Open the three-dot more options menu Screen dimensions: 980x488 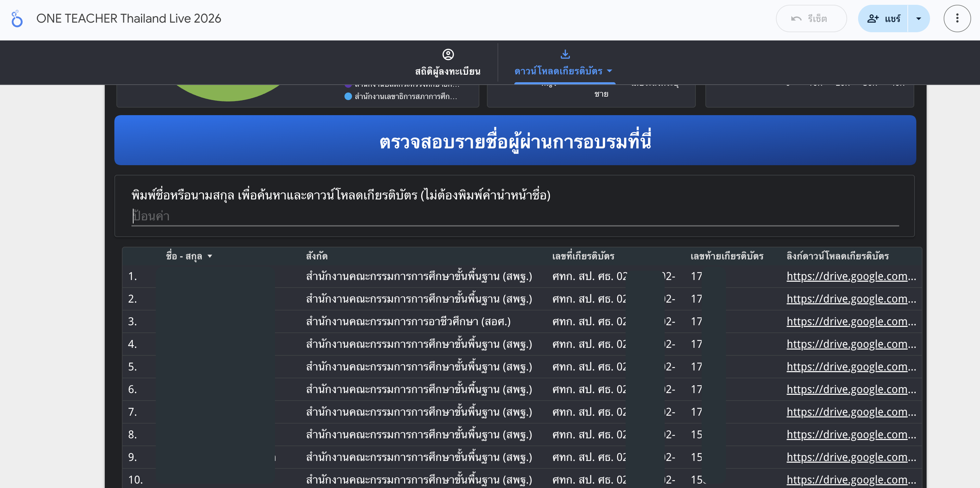pos(957,18)
